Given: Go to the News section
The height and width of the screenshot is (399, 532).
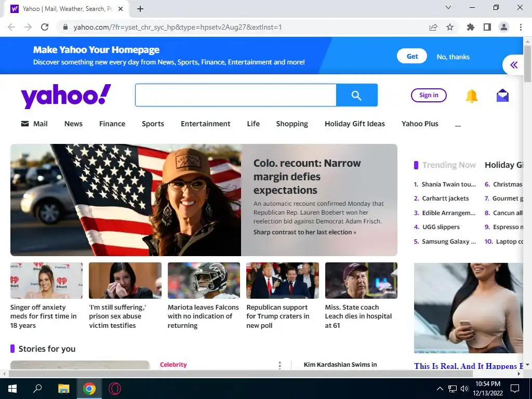Looking at the screenshot, I should (73, 124).
